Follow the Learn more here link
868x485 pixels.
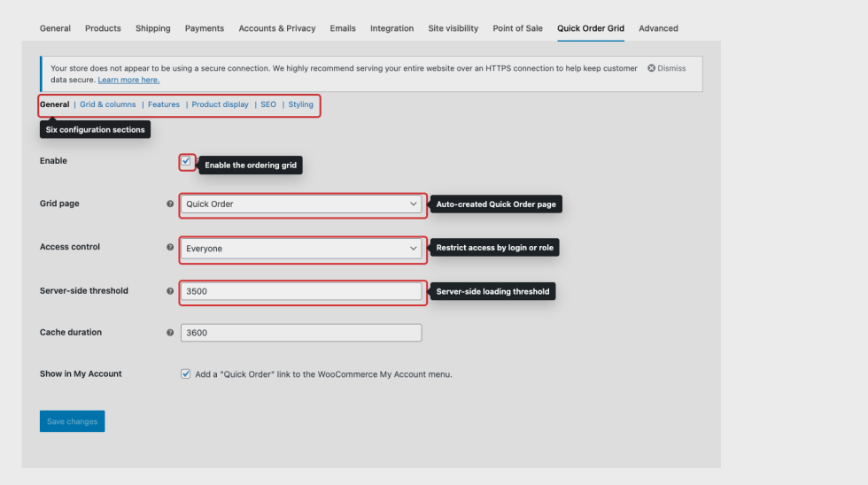[128, 80]
